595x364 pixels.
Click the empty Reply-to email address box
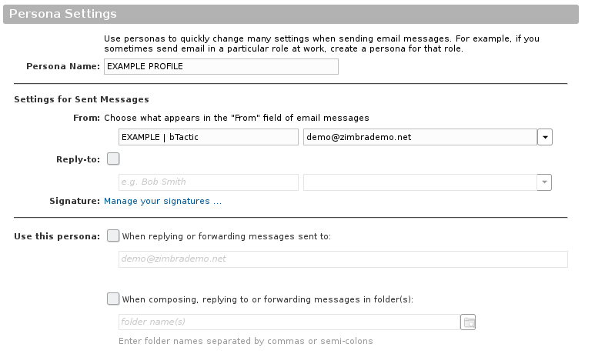pos(420,182)
